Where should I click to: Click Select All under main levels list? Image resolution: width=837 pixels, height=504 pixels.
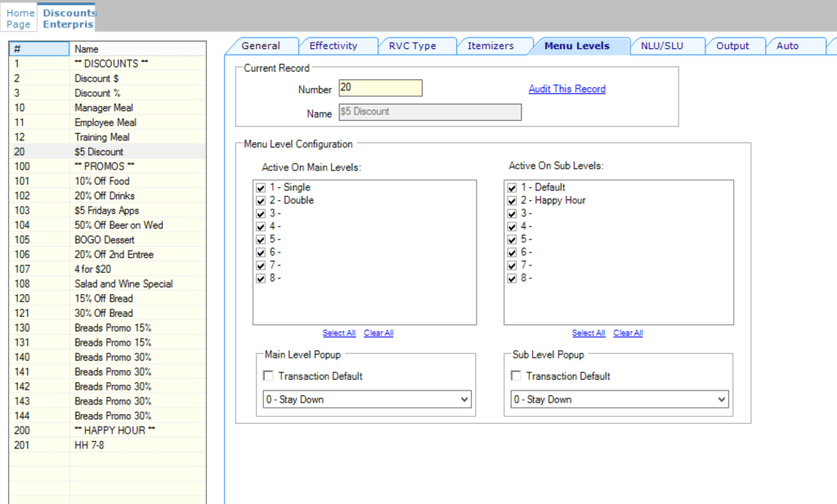pyautogui.click(x=338, y=333)
